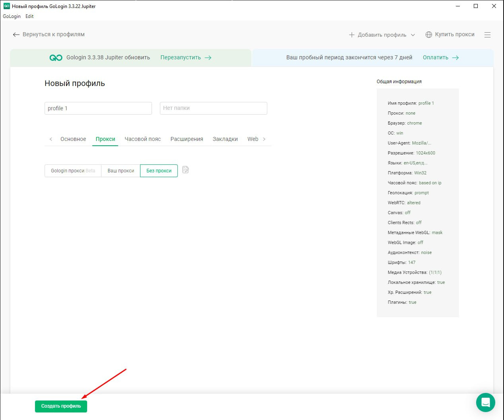Minimize the GoLogin window

(458, 6)
